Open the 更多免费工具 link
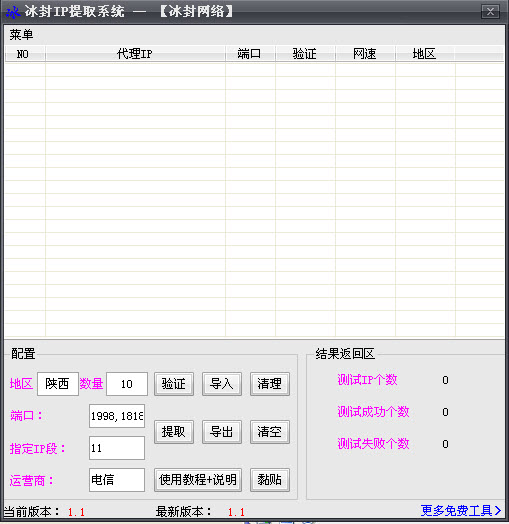Image resolution: width=509 pixels, height=524 pixels. click(x=461, y=511)
